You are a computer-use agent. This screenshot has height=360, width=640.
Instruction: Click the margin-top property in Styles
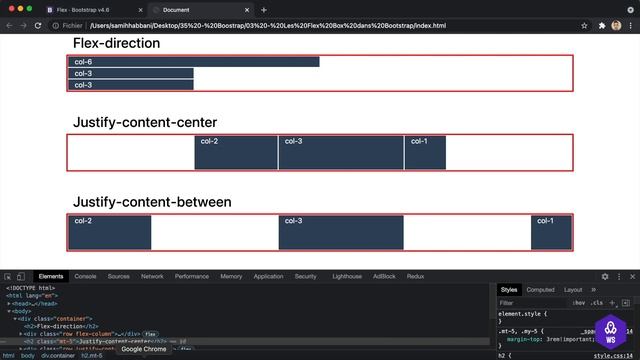524,339
